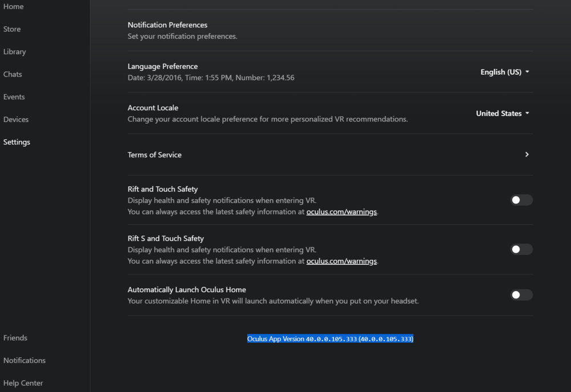Click the Terms of Service chevron arrow
The height and width of the screenshot is (392, 571).
point(527,155)
